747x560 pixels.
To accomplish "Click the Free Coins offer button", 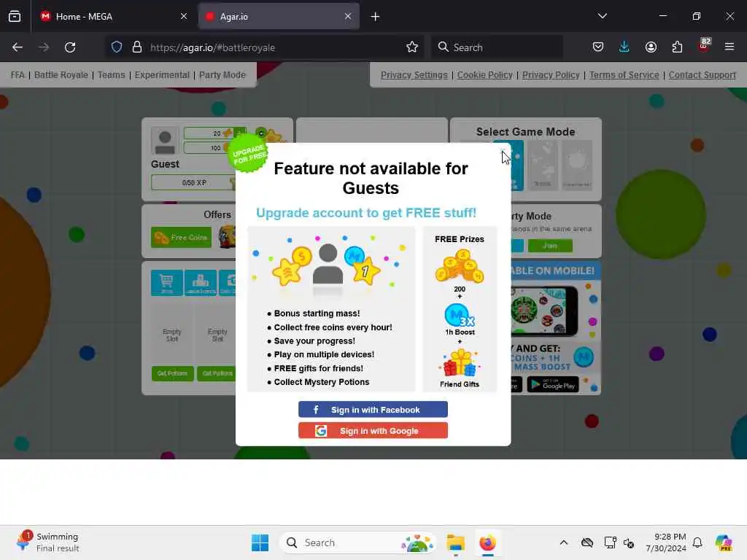I will click(x=181, y=238).
